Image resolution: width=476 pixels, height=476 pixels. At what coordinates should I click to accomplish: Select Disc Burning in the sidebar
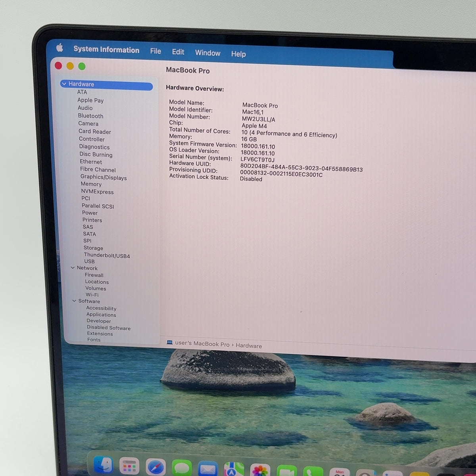click(x=96, y=154)
